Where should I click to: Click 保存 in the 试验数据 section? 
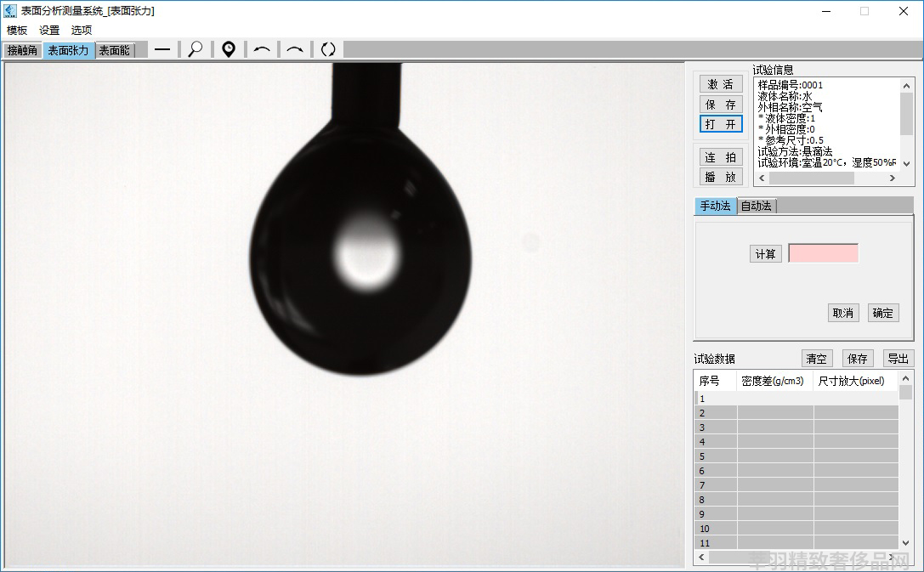858,358
